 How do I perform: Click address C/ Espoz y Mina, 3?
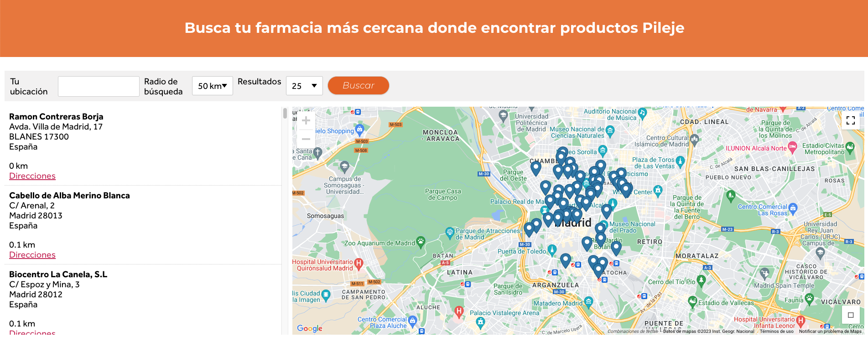44,285
